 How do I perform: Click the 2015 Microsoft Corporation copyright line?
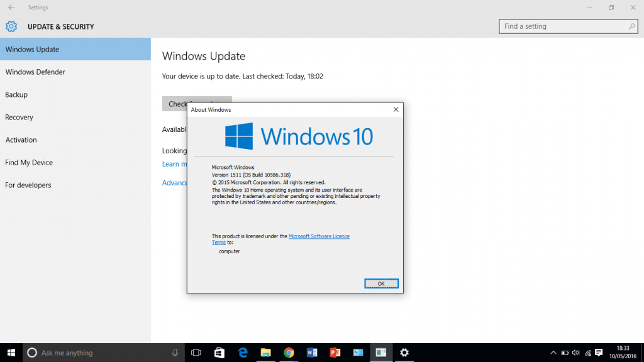point(269,182)
